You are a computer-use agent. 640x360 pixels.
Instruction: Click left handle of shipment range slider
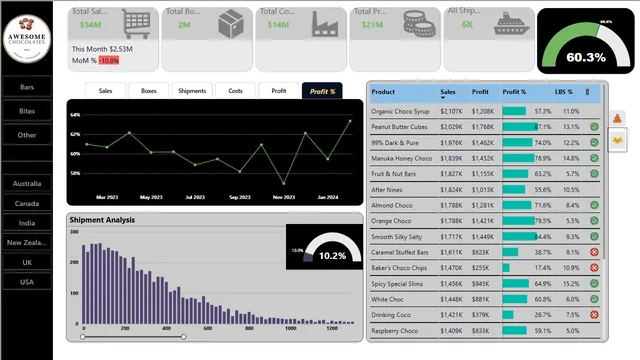83,337
